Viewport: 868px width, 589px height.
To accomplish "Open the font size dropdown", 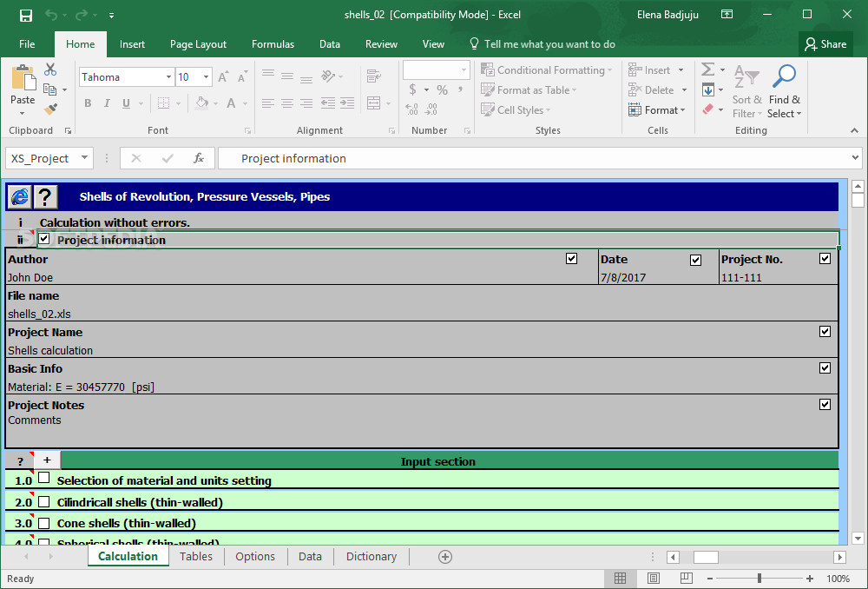I will coord(206,77).
